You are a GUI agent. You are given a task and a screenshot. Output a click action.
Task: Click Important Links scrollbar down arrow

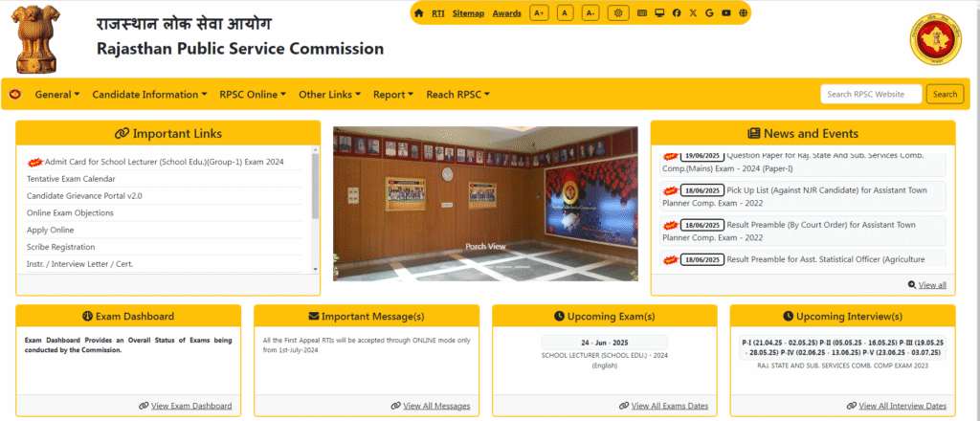316,269
